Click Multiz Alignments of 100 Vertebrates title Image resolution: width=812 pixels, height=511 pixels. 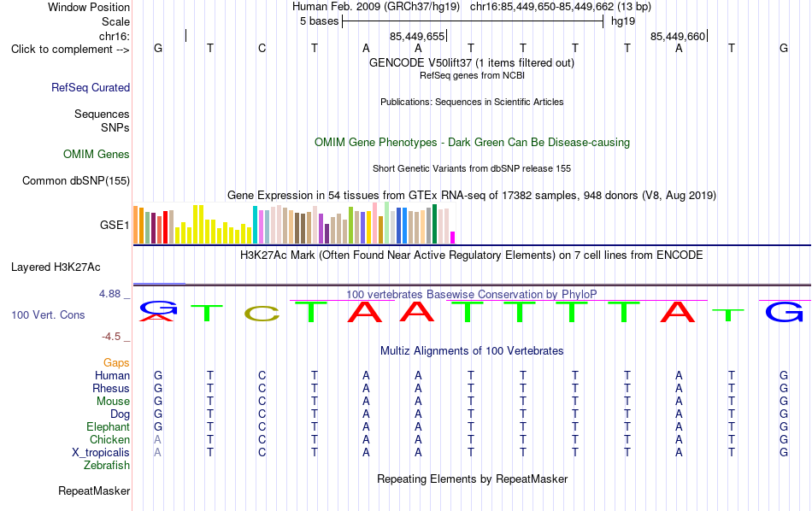click(x=472, y=350)
